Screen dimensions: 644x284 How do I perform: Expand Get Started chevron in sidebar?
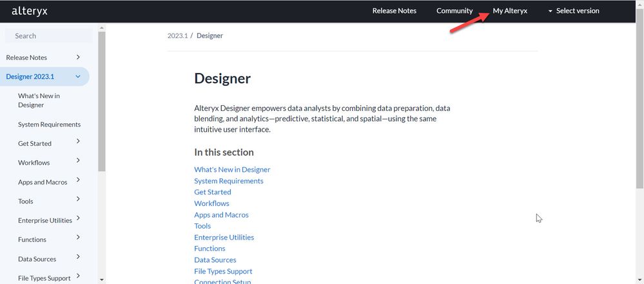tap(78, 141)
